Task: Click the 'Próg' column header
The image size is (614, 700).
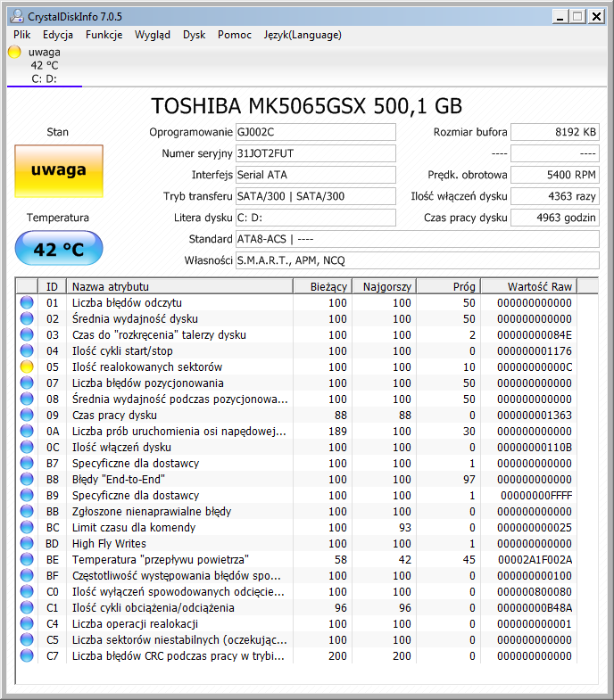Action: pos(449,286)
